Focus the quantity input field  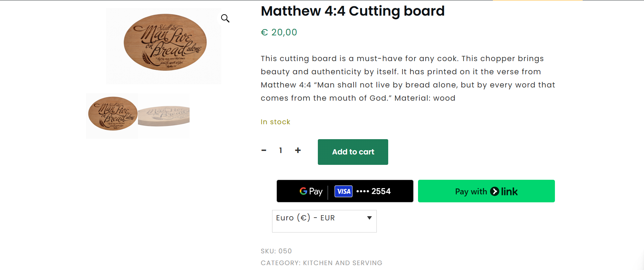[281, 150]
